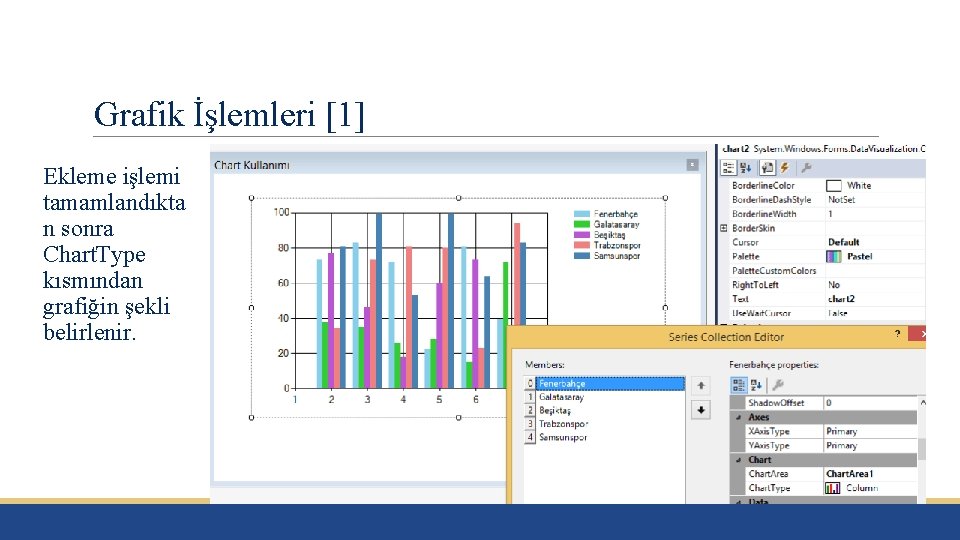This screenshot has height=540, width=960.
Task: Click the ShadowOffset value field
Action: (x=871, y=403)
